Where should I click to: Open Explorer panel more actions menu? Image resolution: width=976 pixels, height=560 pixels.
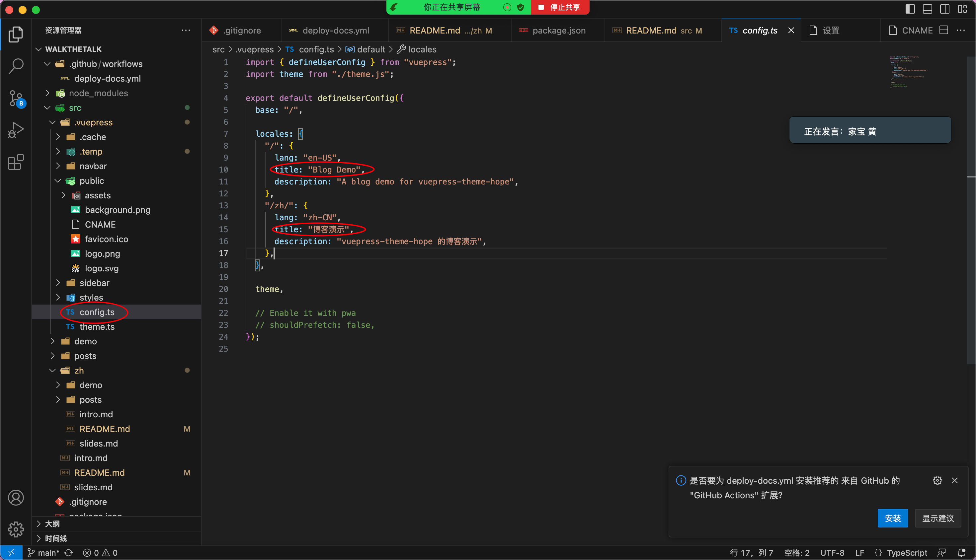186,31
